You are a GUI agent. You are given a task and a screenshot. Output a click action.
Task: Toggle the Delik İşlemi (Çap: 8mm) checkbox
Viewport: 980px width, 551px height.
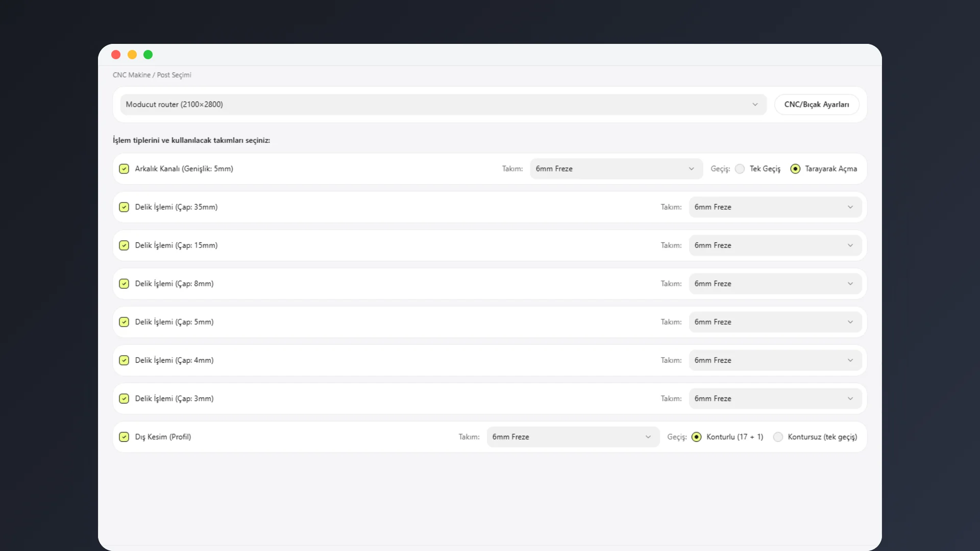coord(124,284)
